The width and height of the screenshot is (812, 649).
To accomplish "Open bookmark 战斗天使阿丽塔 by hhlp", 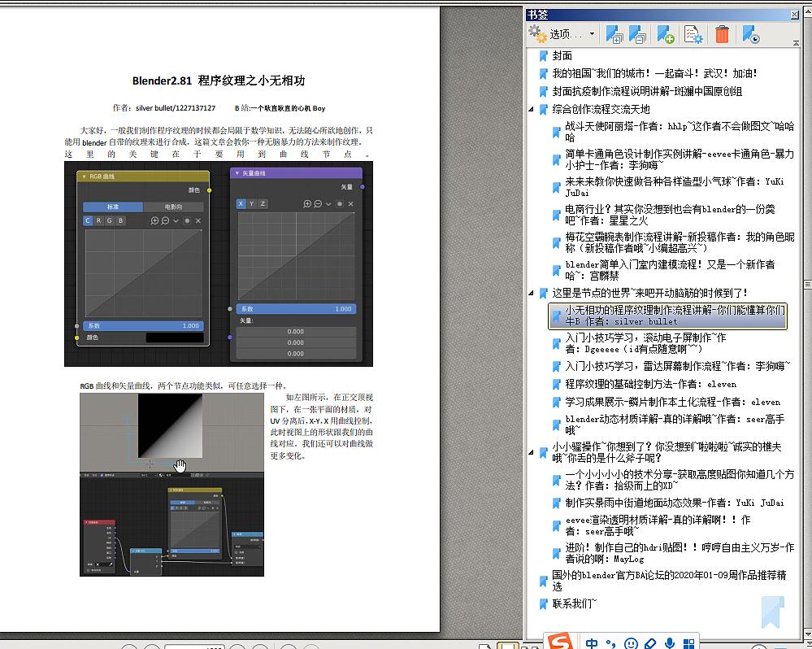I will pos(679,132).
